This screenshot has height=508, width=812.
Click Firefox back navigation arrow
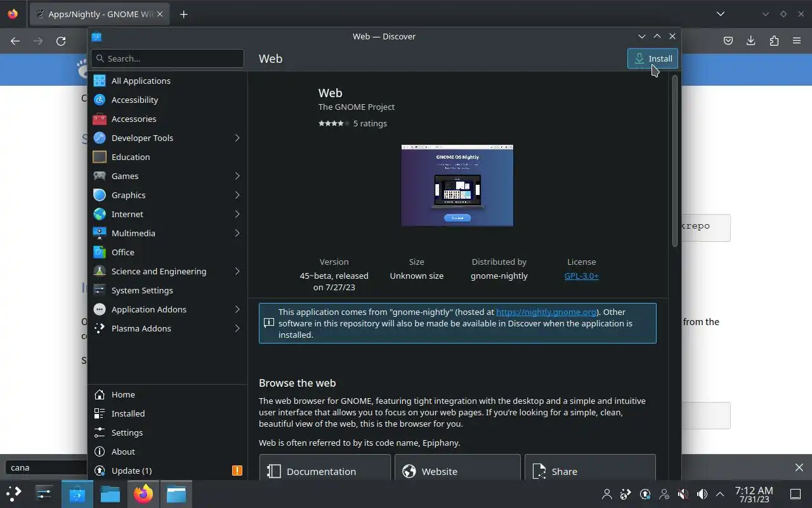click(x=15, y=41)
